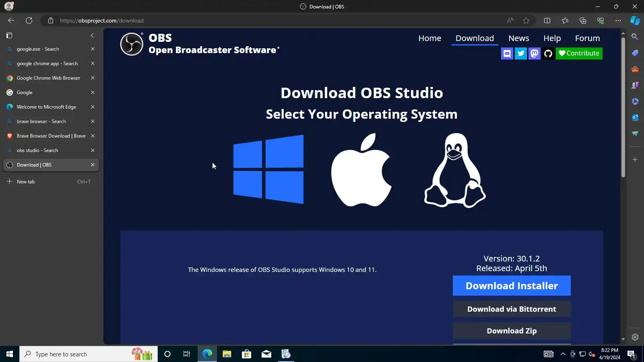Open the OBS GitHub link icon
The width and height of the screenshot is (644, 362).
(548, 53)
